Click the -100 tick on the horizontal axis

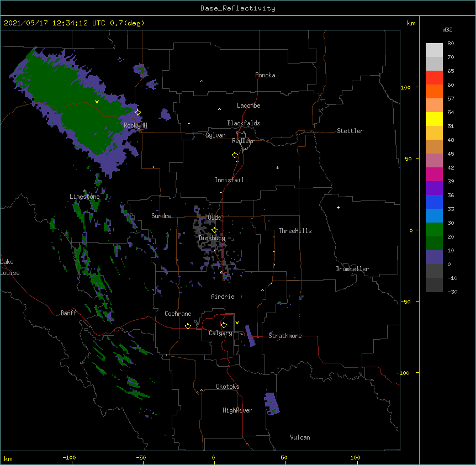point(69,457)
